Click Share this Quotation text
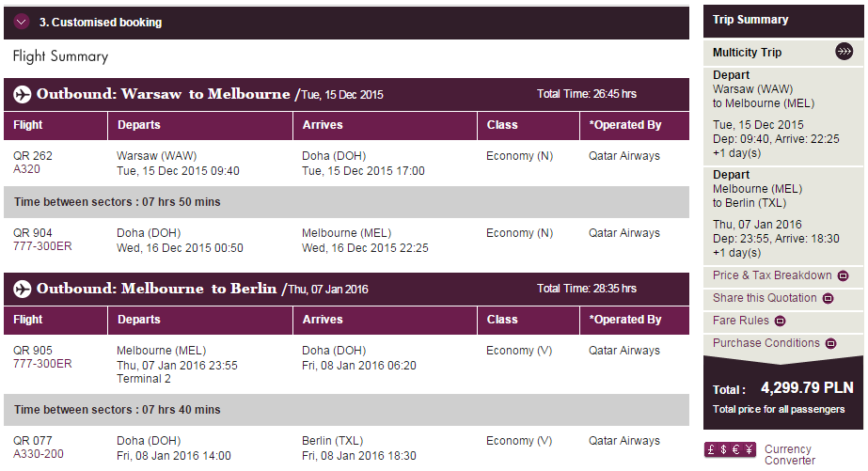Viewport: 868px width, 471px height. point(765,298)
